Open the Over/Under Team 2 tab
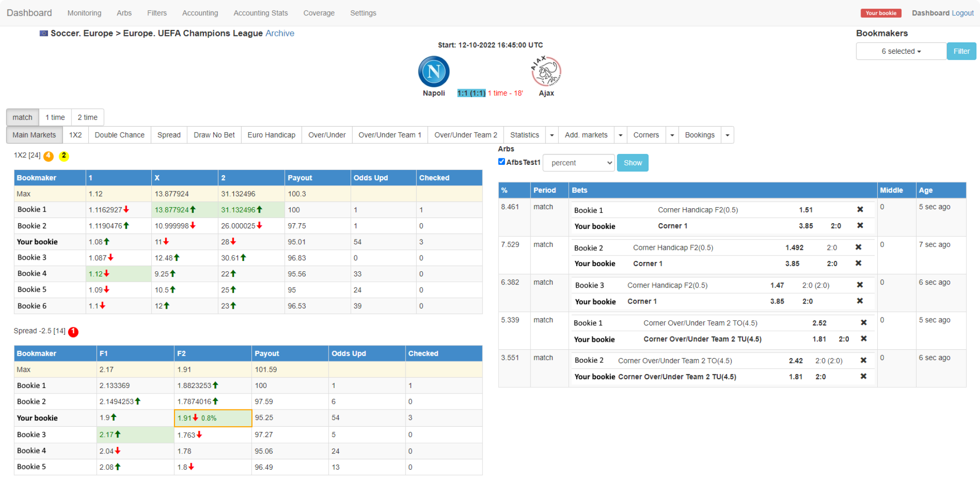Image resolution: width=980 pixels, height=480 pixels. pos(465,135)
